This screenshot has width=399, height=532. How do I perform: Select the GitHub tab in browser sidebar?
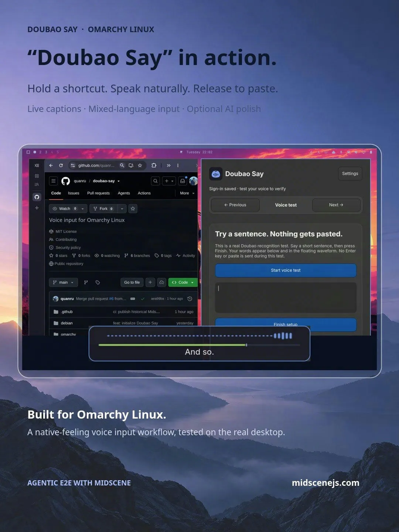(37, 197)
